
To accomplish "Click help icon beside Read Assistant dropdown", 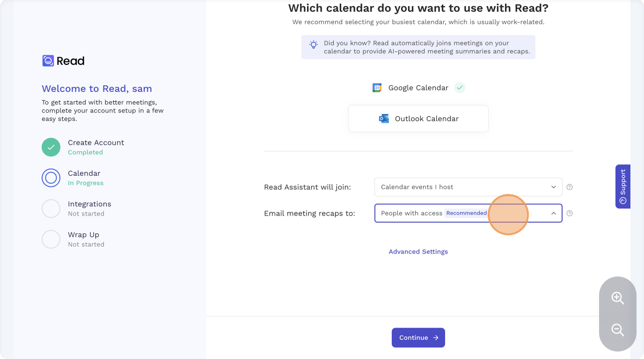I will coord(570,187).
